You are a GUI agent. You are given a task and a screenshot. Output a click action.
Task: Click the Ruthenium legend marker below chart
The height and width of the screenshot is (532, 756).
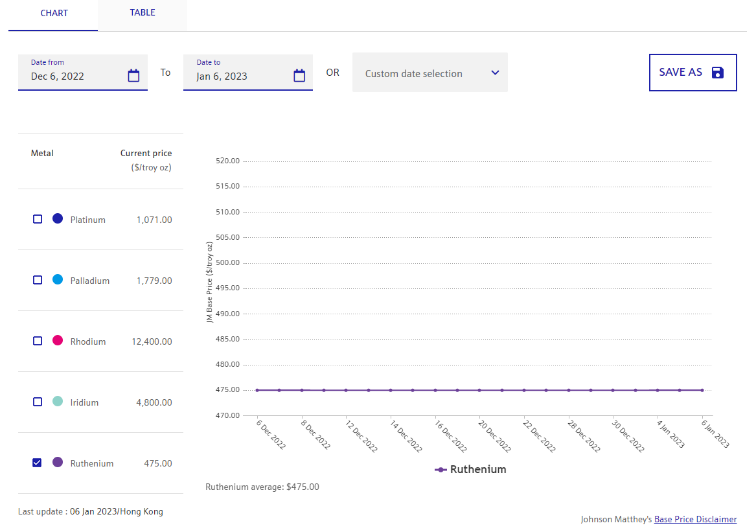coord(441,470)
